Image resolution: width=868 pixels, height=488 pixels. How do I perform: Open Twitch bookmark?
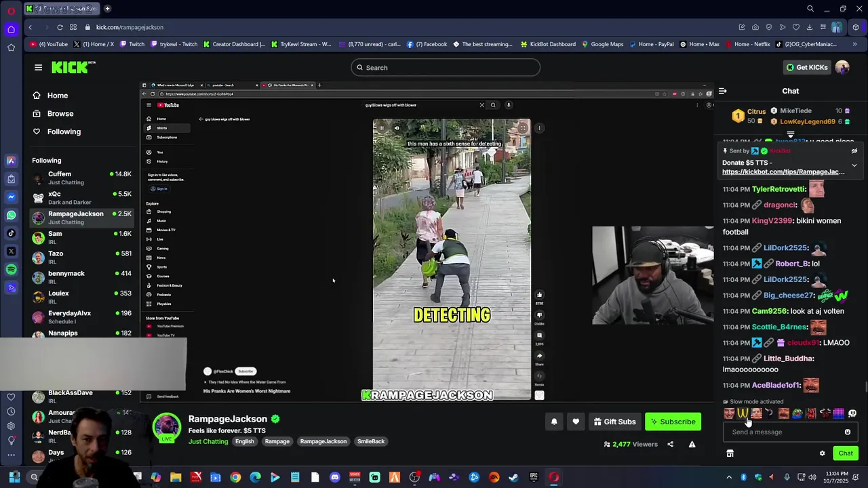click(x=132, y=44)
